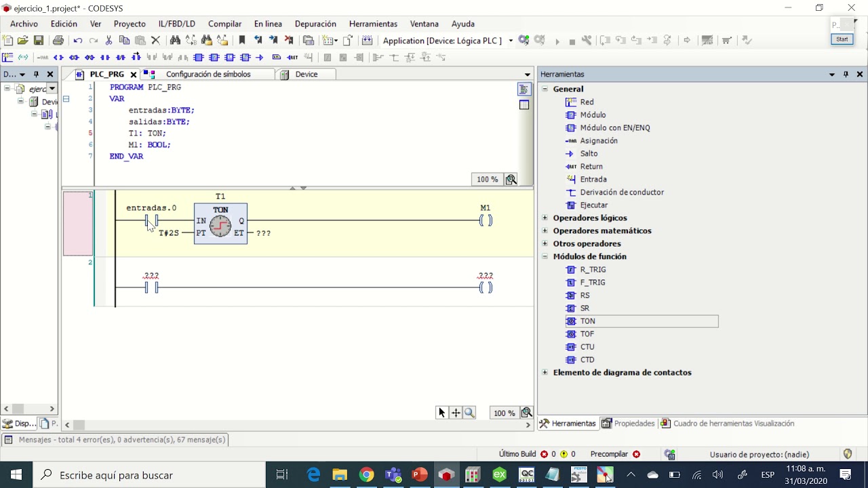Log in to the device with the gear icon
Viewport: 868px width, 488px height.
524,41
